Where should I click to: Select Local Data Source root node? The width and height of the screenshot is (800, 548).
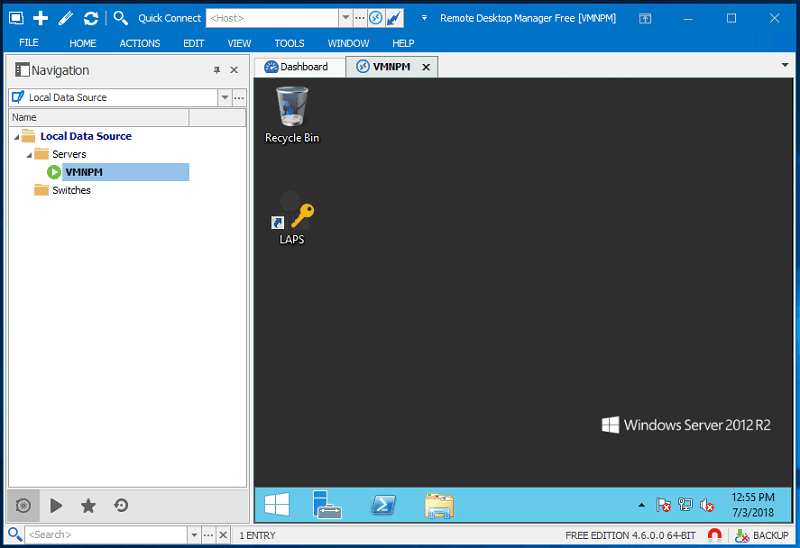pos(86,136)
